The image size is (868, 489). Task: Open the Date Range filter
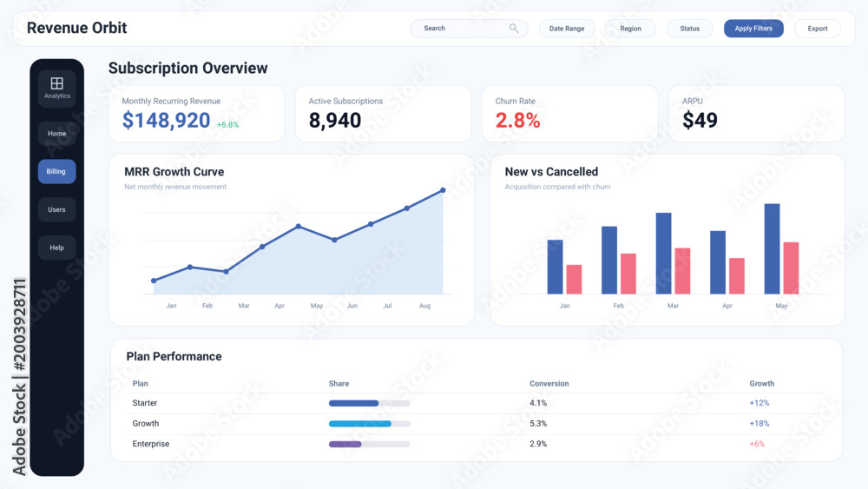click(x=566, y=29)
